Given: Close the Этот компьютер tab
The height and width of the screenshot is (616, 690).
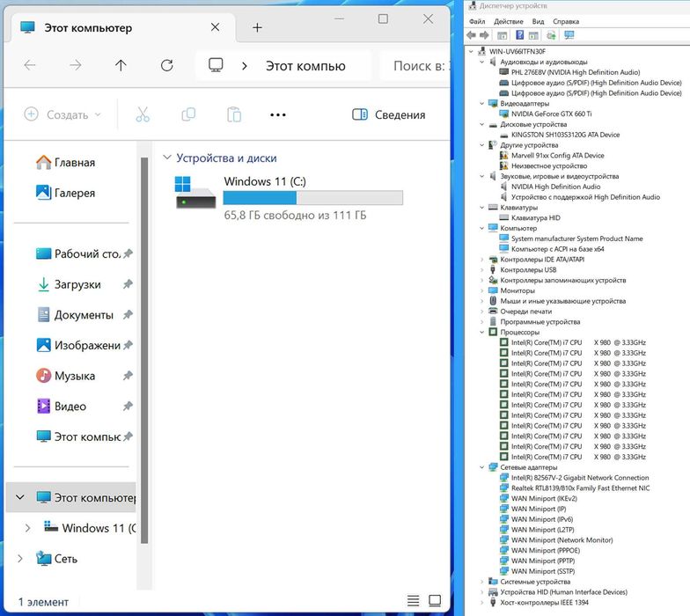Looking at the screenshot, I should tap(215, 27).
